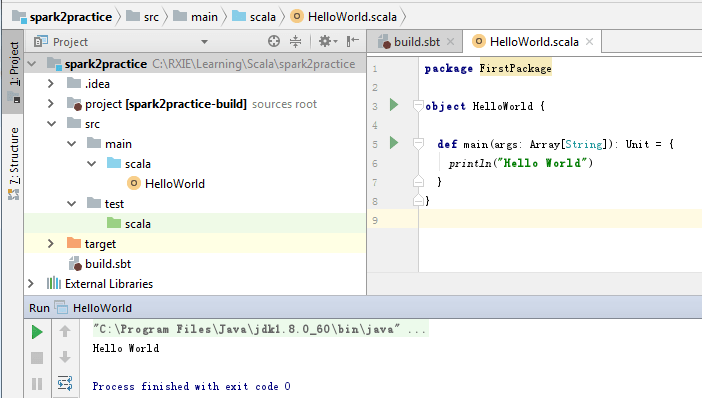Click String type in main signature
The width and height of the screenshot is (702, 398).
583,144
